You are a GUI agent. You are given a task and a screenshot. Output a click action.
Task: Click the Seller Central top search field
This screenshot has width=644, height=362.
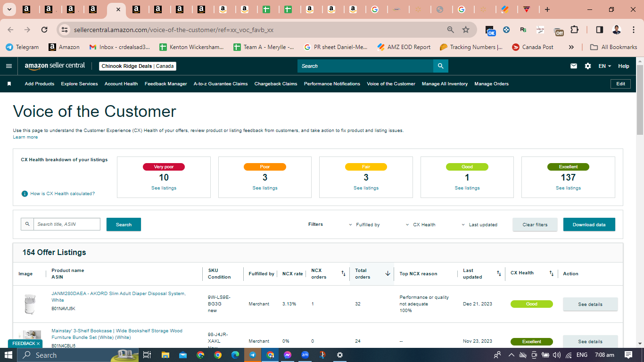pos(365,66)
